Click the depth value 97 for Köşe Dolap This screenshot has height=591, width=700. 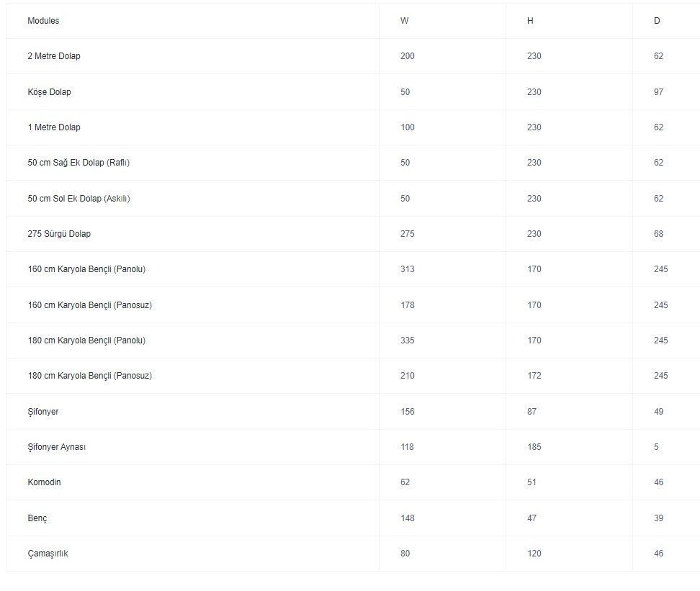[x=659, y=92]
